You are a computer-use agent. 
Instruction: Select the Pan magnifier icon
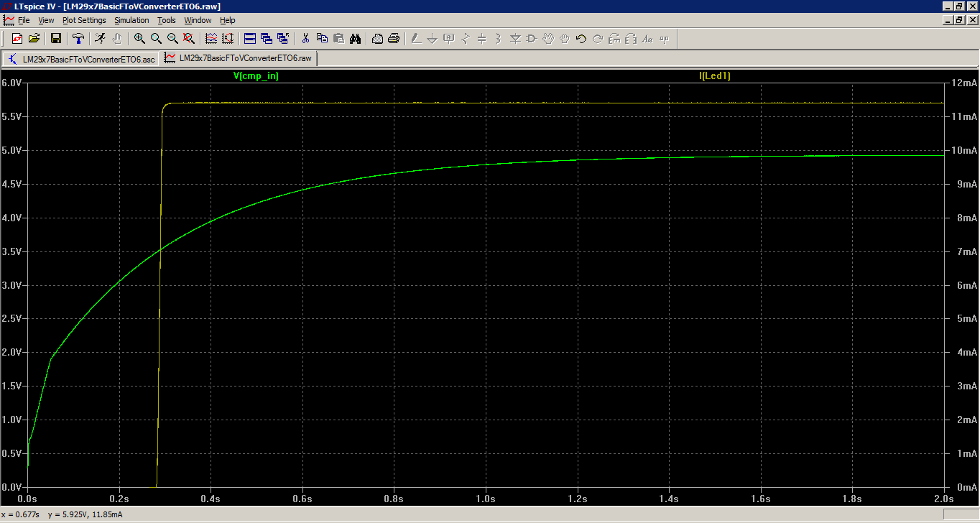[156, 38]
